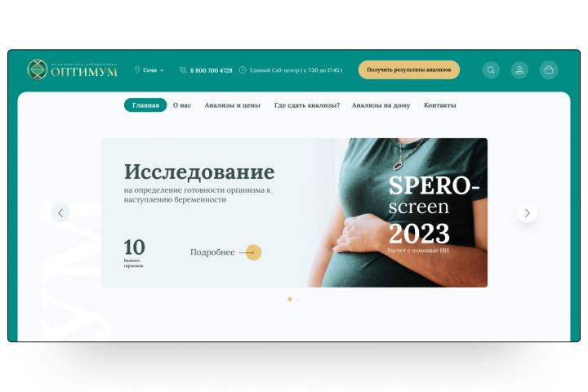This screenshot has height=392, width=588.
Task: Click the clock icon near Call-центр
Action: tap(243, 69)
